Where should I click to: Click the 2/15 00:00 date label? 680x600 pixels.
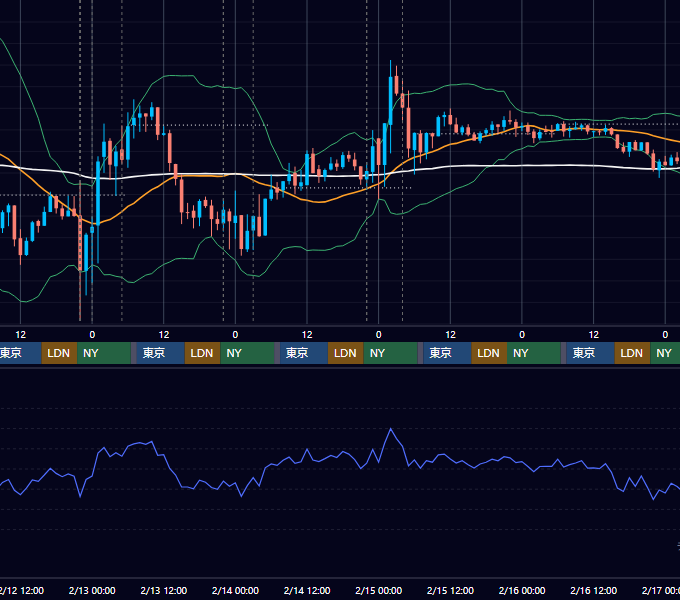379,590
